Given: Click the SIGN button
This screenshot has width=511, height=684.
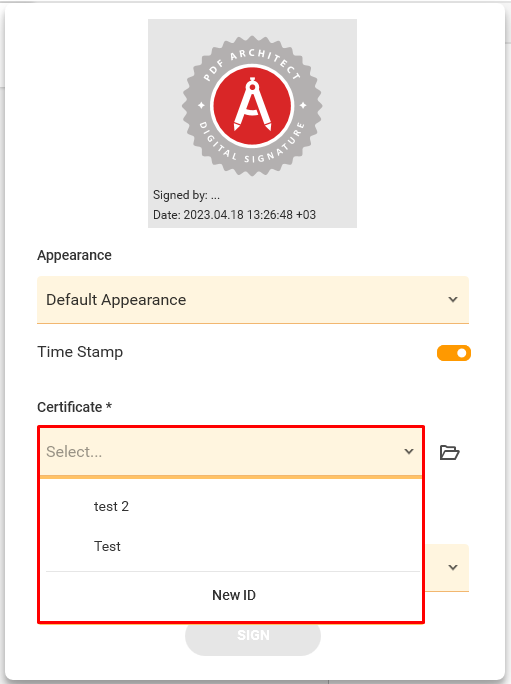Looking at the screenshot, I should [253, 635].
